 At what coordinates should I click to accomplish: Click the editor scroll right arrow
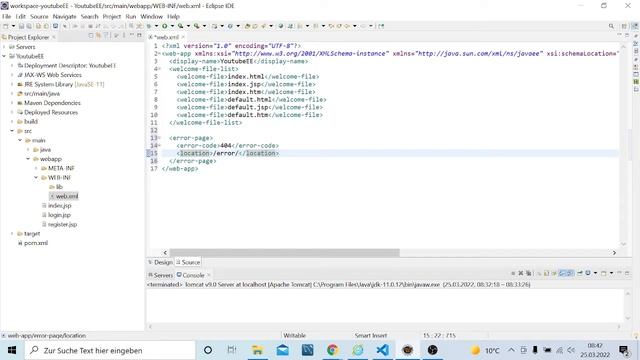(x=614, y=253)
